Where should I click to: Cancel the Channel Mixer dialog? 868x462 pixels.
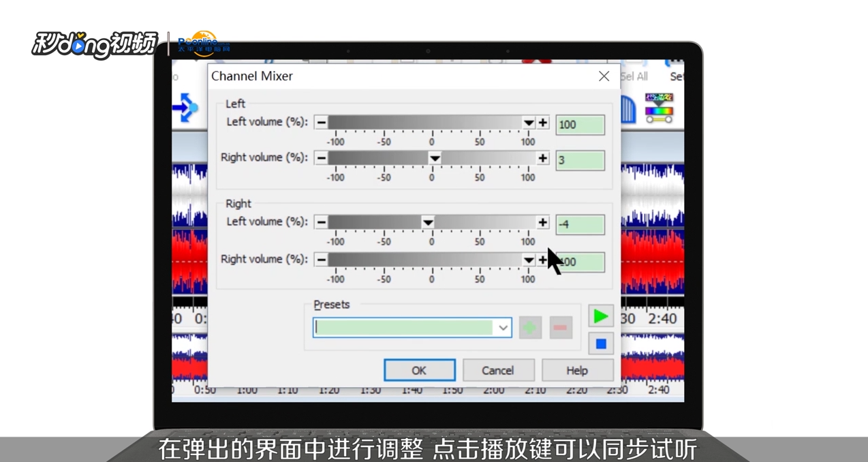[498, 371]
